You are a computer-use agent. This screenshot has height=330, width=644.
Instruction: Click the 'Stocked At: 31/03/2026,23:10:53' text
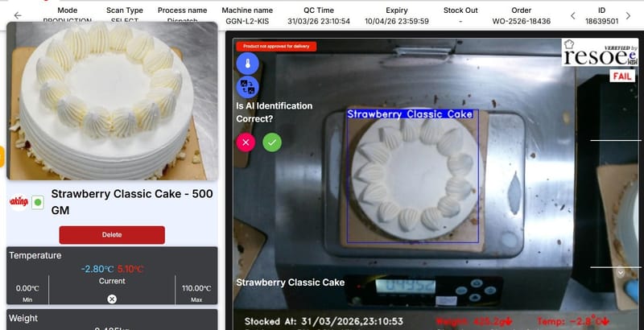324,321
